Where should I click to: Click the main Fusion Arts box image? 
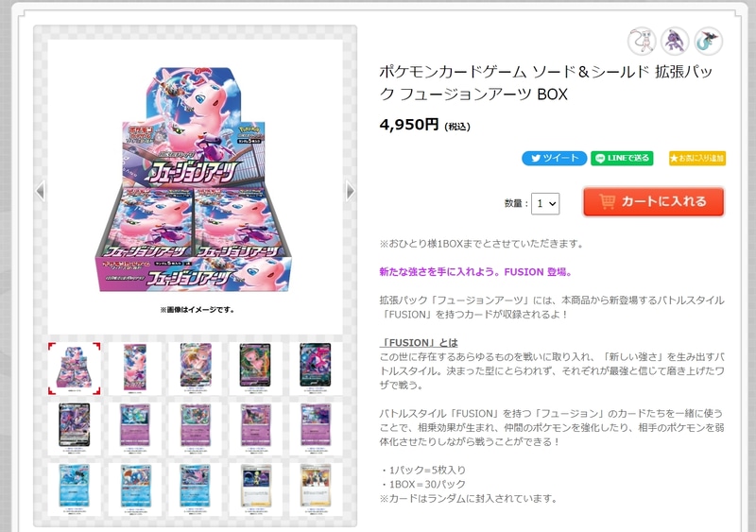point(194,180)
